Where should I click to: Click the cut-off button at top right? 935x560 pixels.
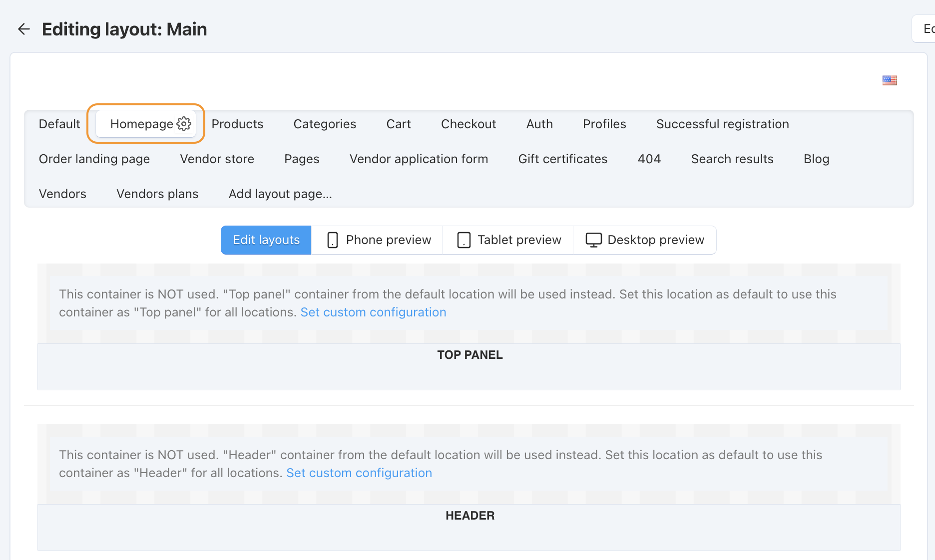tap(924, 29)
